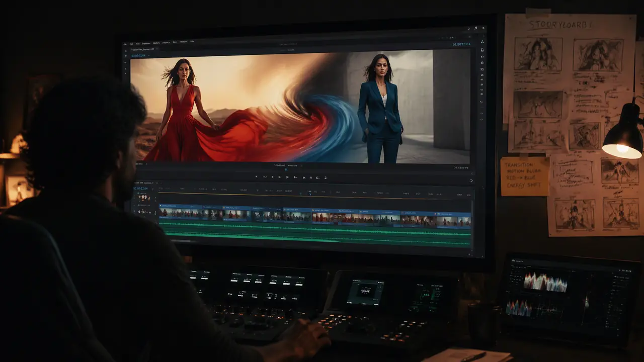This screenshot has height=362, width=644.
Task: Click the music note icon above the editor
Action: click(475, 28)
